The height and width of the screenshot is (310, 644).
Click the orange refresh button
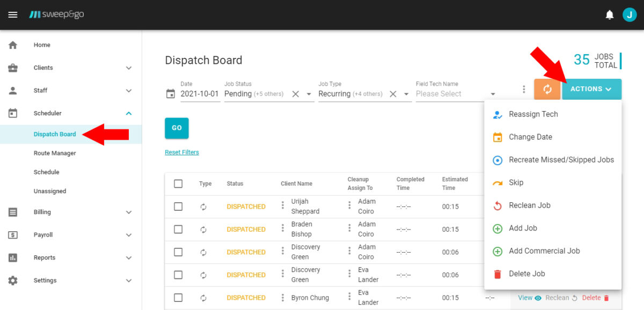(547, 89)
